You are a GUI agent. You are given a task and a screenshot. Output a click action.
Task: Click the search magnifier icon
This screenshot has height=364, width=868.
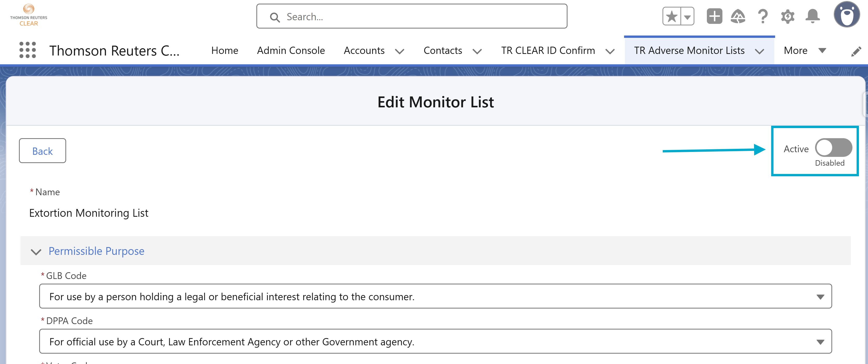click(275, 17)
